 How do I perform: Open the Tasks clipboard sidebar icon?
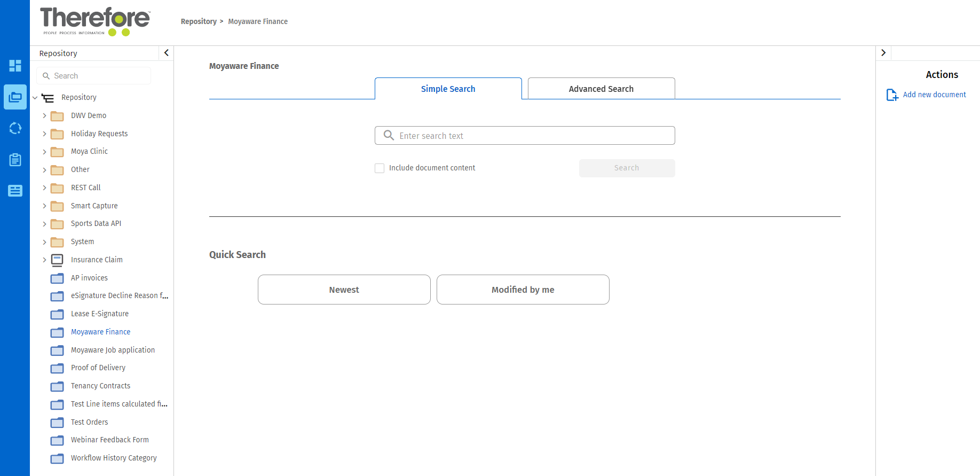[15, 159]
